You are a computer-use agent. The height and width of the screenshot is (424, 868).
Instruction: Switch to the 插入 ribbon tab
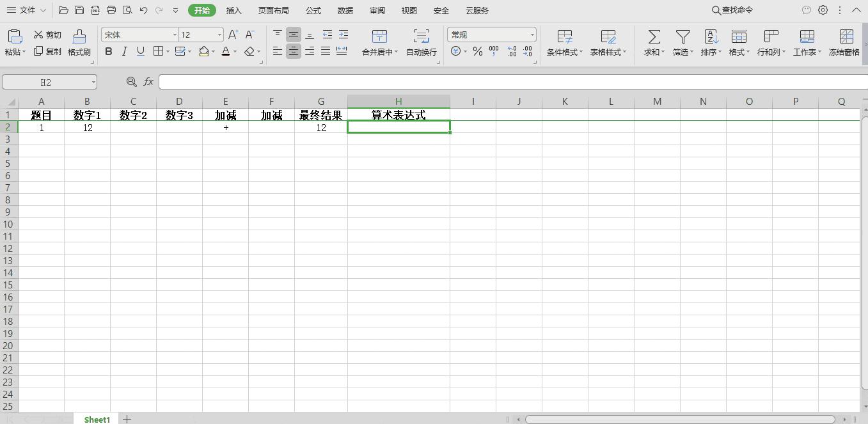click(x=233, y=10)
